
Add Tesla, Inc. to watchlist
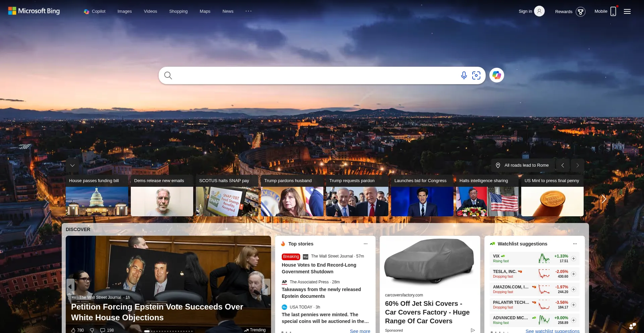(x=574, y=274)
